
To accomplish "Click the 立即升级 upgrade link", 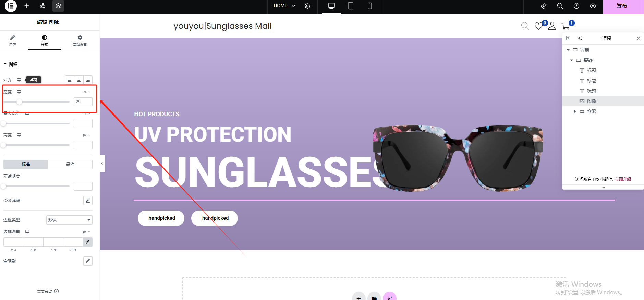I will coord(623,179).
